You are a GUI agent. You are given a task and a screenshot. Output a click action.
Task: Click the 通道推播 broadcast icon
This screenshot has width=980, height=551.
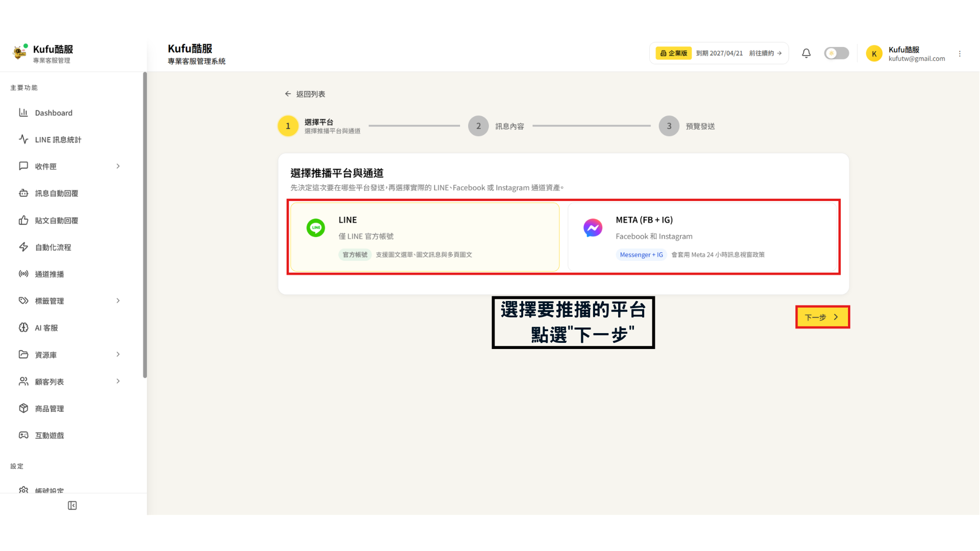pyautogui.click(x=23, y=274)
